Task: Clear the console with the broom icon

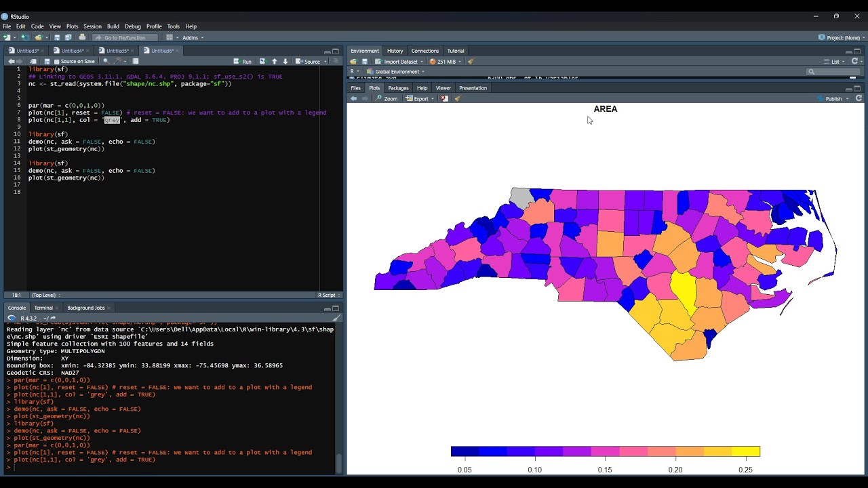Action: click(x=336, y=318)
